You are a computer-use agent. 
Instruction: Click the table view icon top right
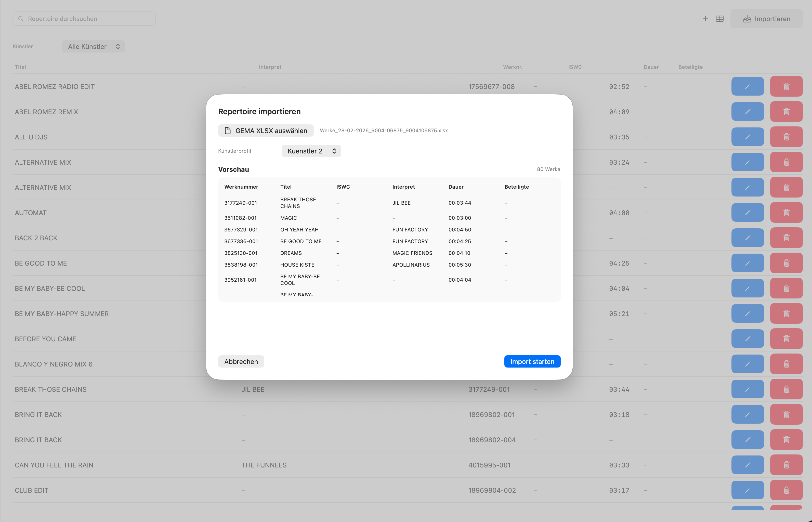point(720,19)
